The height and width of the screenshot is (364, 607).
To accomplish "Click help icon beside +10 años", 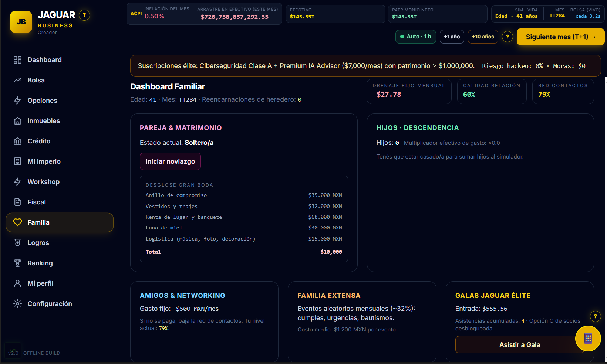I will coord(507,37).
